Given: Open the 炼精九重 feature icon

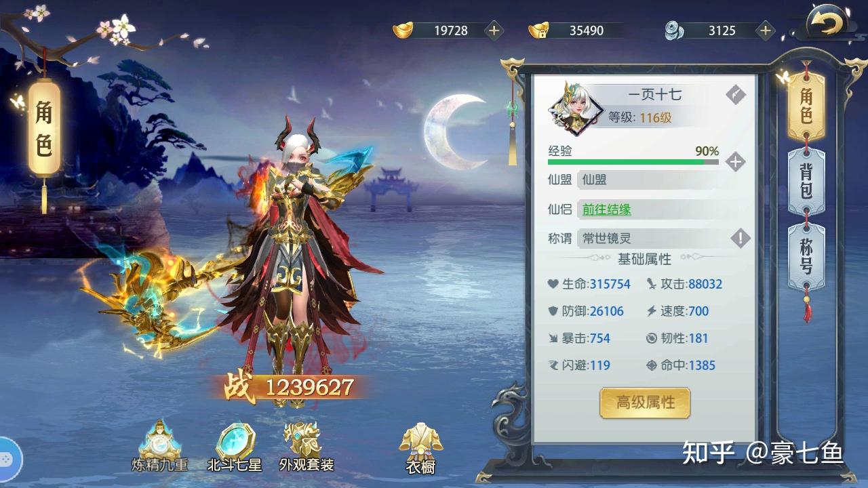Looking at the screenshot, I should (x=160, y=445).
